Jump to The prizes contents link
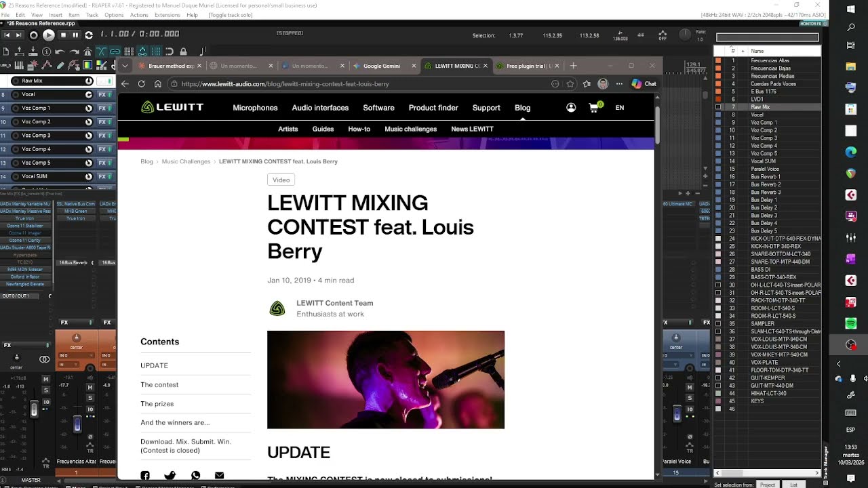Screen dimensions: 868x488 (x=157, y=404)
